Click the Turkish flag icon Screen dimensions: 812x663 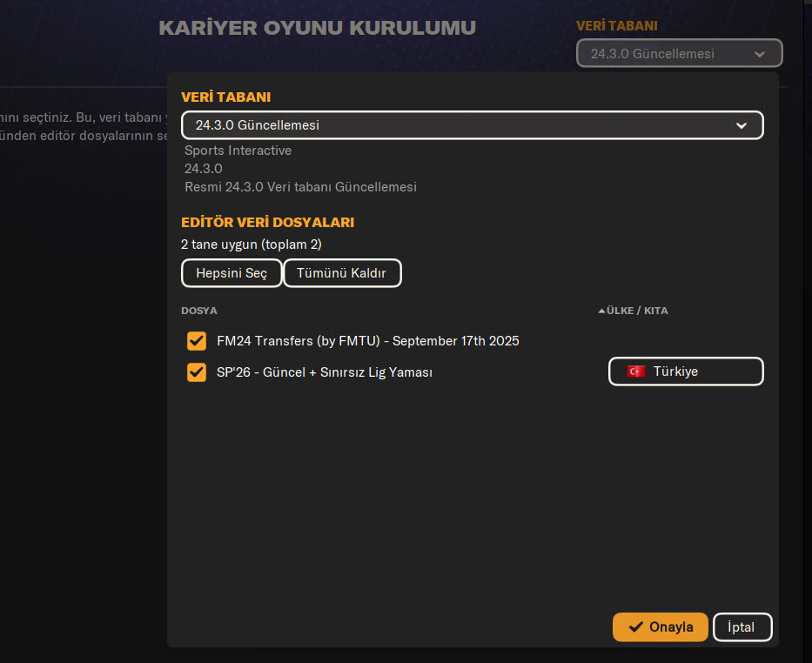635,372
